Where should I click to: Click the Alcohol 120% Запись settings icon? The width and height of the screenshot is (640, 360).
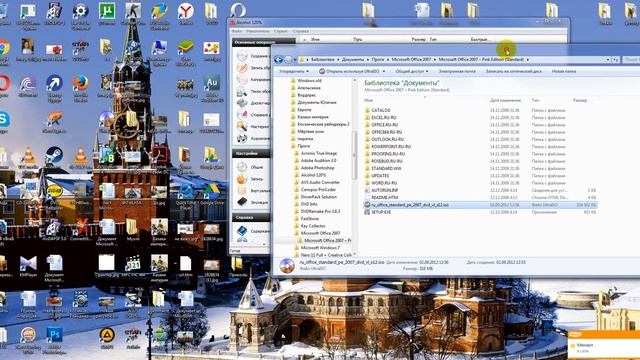point(242,179)
